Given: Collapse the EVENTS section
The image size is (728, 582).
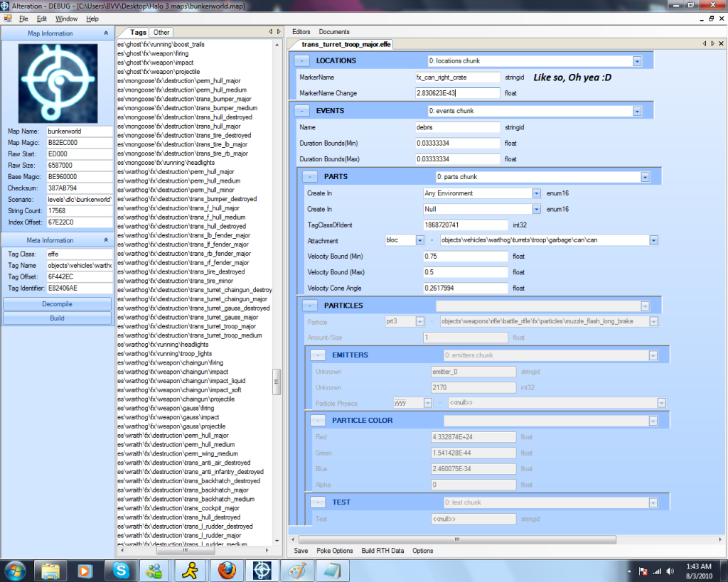Looking at the screenshot, I should coord(301,111).
